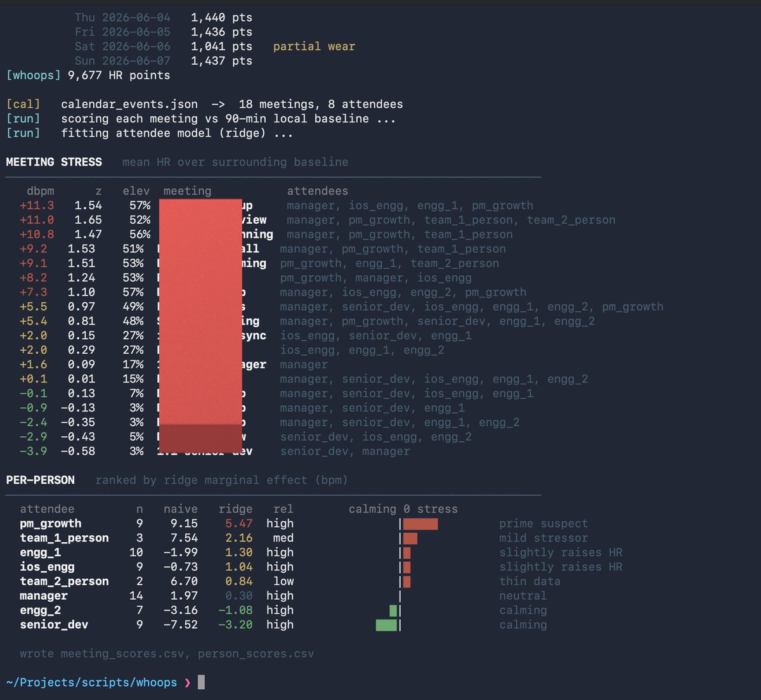Select the '9,677 HR points' total
761x700 pixels.
(x=119, y=75)
